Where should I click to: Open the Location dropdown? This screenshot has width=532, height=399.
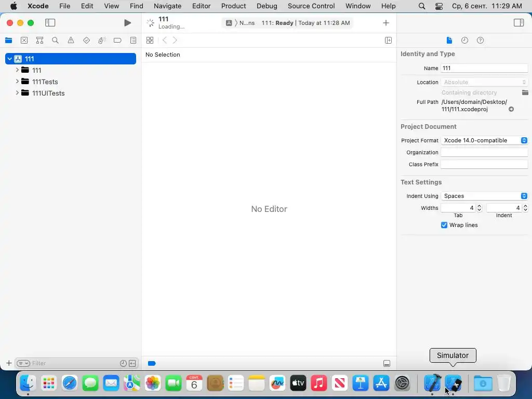pos(484,82)
